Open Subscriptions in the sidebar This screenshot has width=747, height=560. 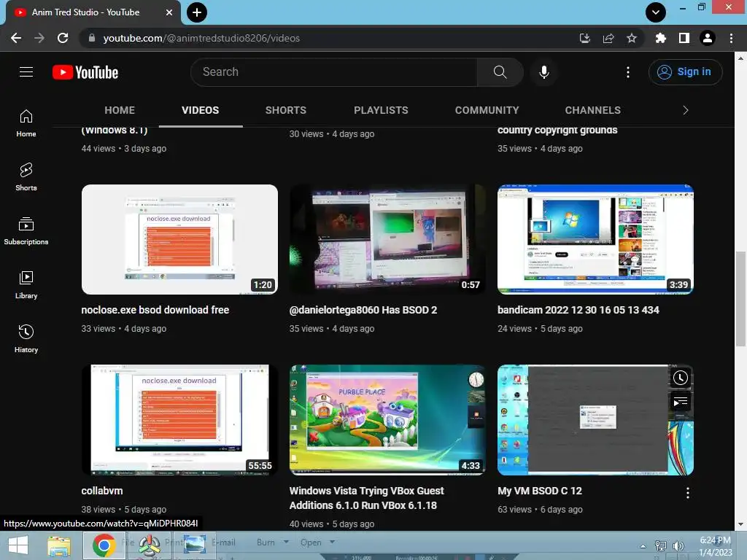pos(26,231)
